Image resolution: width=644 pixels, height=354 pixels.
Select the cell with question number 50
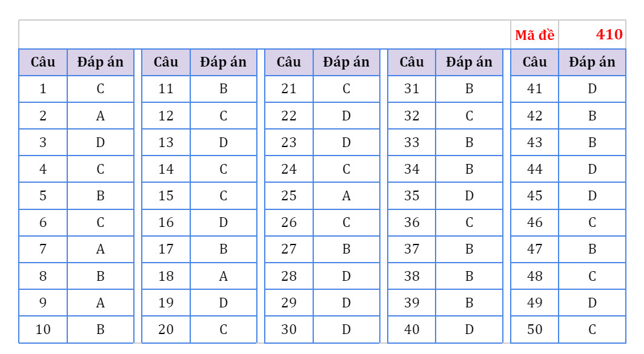(534, 329)
